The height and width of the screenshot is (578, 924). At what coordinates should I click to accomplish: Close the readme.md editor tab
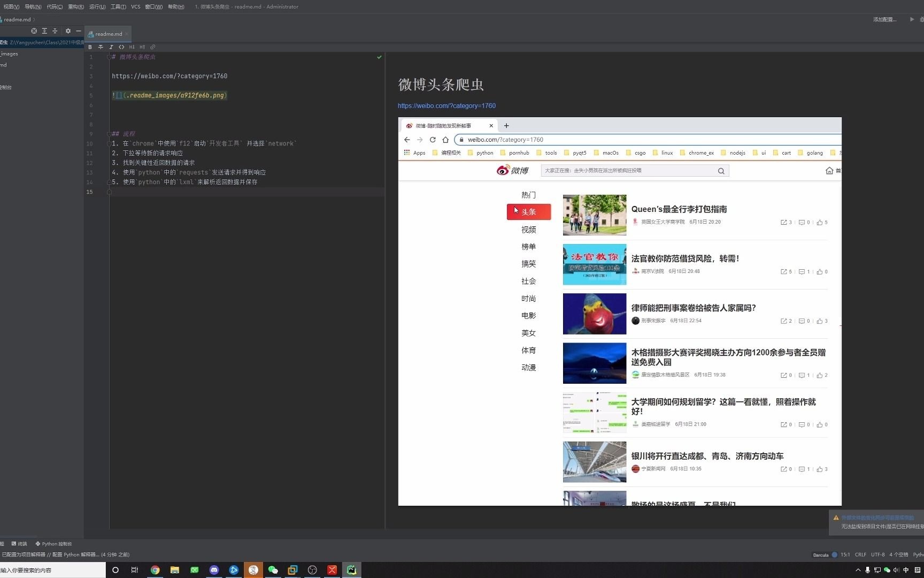tap(127, 34)
